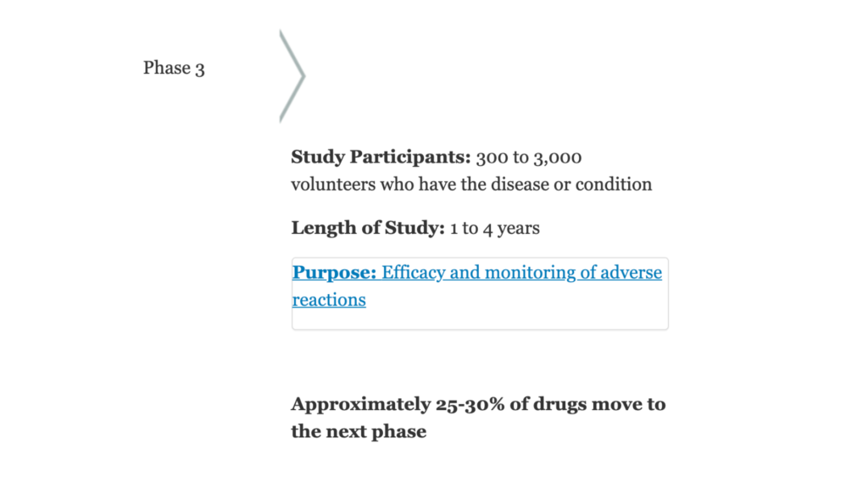Click the word 'reactions' in the link
Screen dimensions: 868x488
pos(329,300)
